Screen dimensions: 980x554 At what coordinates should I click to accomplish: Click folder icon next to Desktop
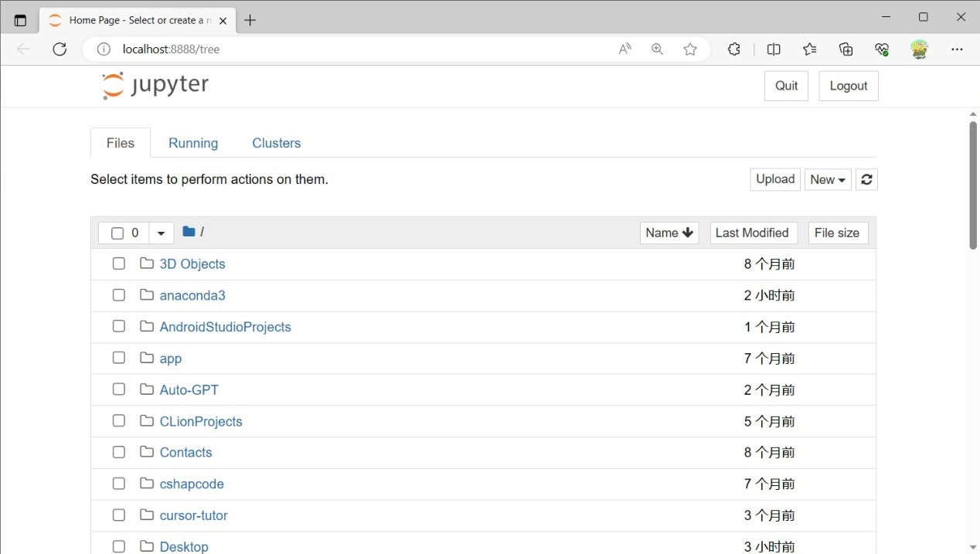click(147, 546)
